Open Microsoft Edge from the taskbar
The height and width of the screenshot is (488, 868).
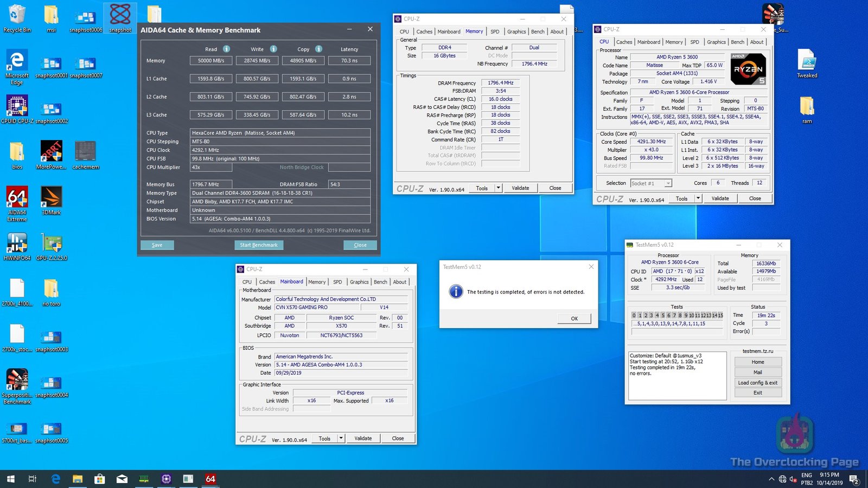(x=55, y=479)
